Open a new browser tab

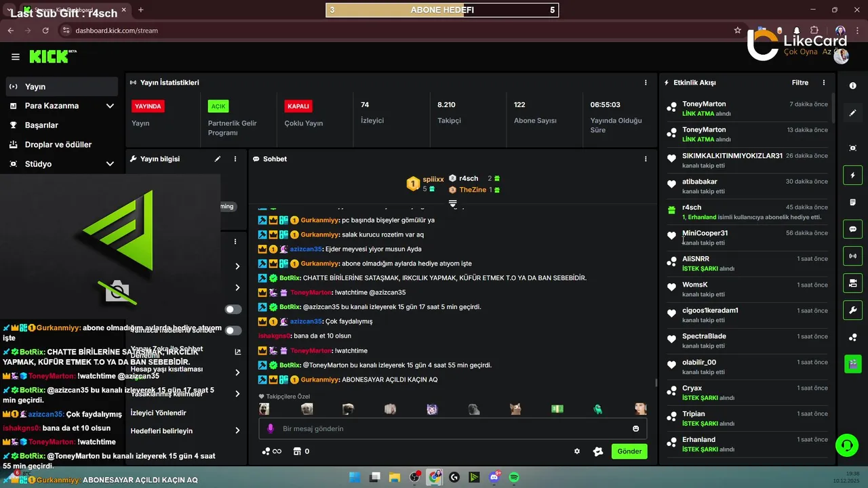(x=141, y=9)
